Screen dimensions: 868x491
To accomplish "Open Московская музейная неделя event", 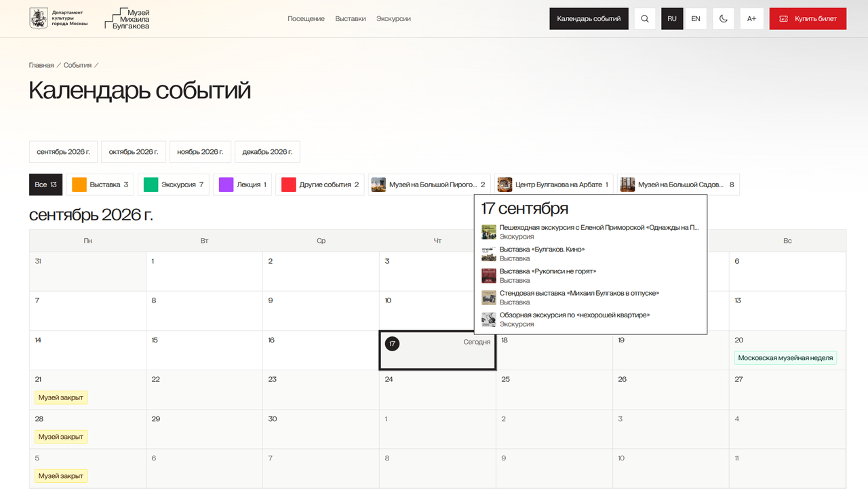I will point(785,358).
